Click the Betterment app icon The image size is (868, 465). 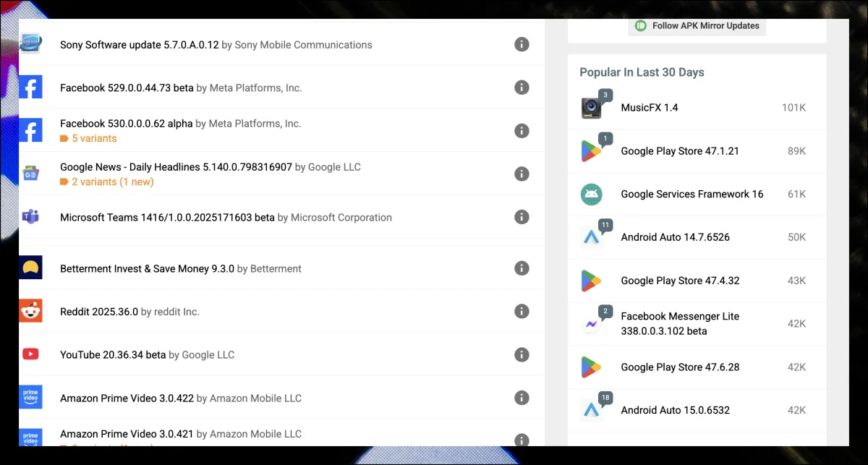(30, 268)
